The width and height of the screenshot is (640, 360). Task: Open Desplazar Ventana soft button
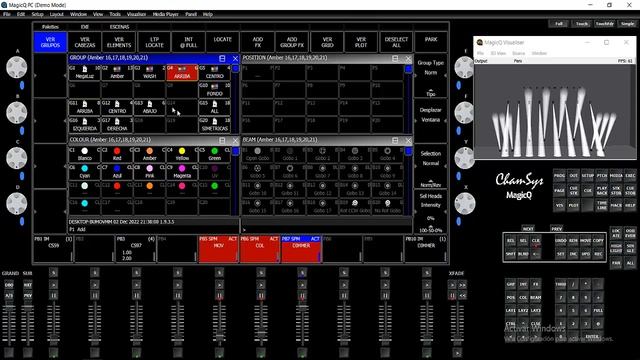click(431, 121)
